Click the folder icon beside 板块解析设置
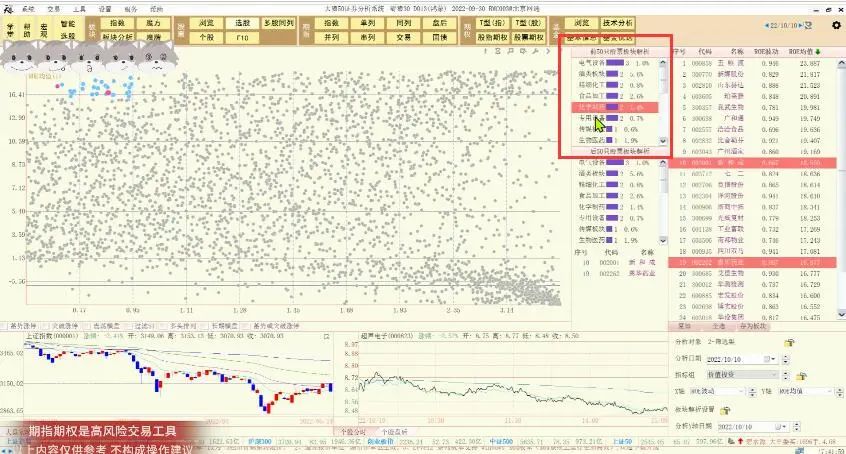Image resolution: width=846 pixels, height=454 pixels. [x=725, y=410]
